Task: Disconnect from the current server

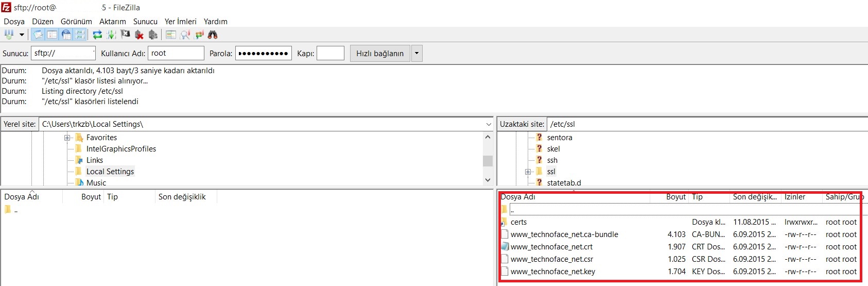Action: click(139, 35)
